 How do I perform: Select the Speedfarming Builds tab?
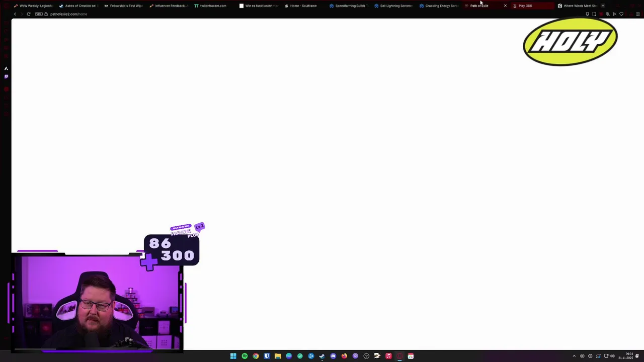349,6
